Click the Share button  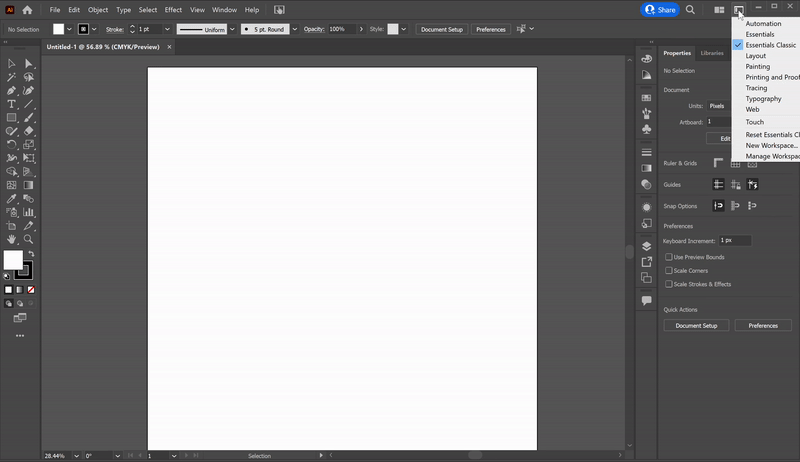pyautogui.click(x=659, y=9)
